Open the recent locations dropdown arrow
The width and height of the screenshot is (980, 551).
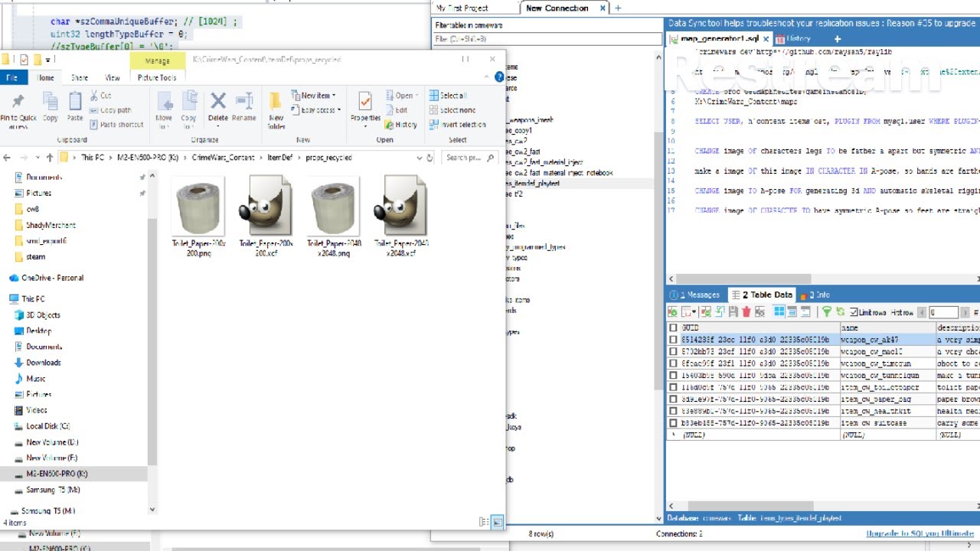[x=38, y=158]
